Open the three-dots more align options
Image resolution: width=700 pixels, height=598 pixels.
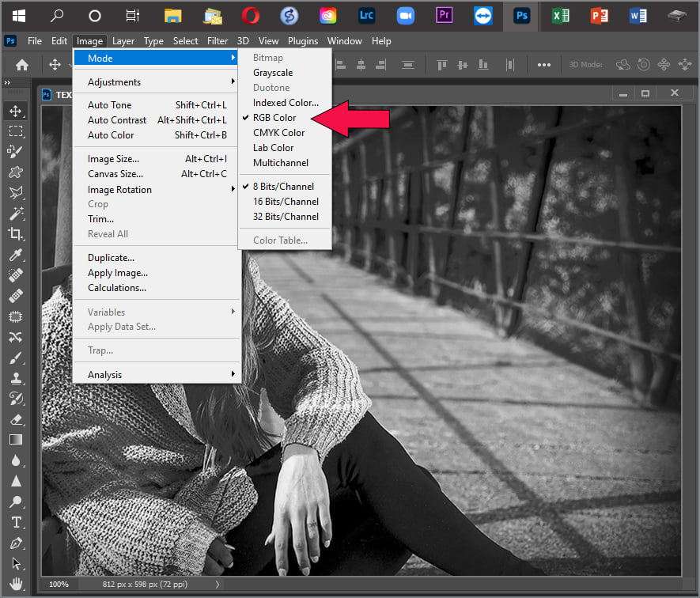tap(543, 65)
